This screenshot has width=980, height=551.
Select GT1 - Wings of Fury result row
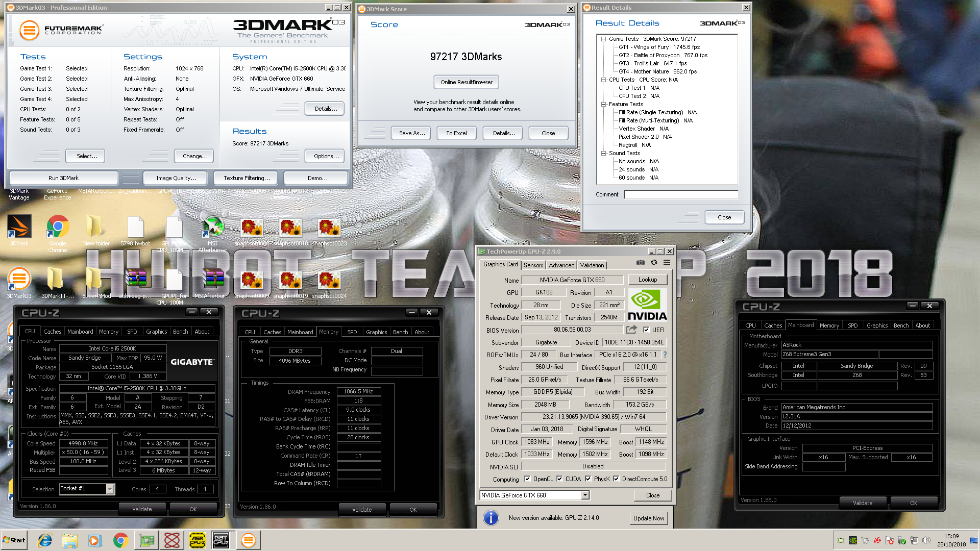click(659, 47)
